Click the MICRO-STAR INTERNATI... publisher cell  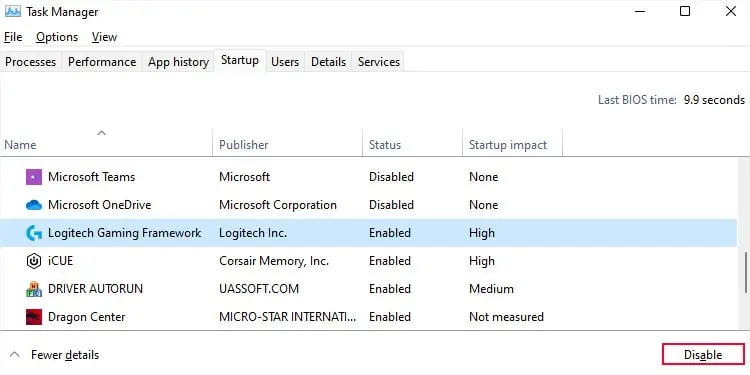[x=287, y=317]
